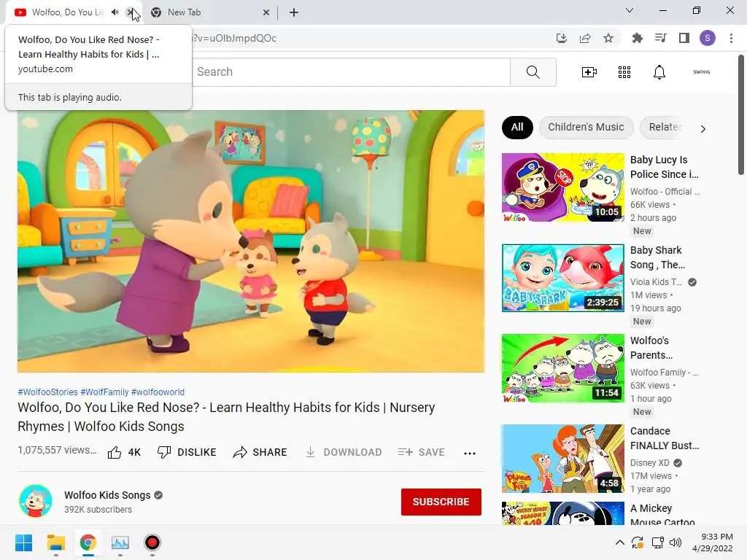The height and width of the screenshot is (560, 747).
Task: Open File Explorer from taskbar
Action: click(x=55, y=542)
